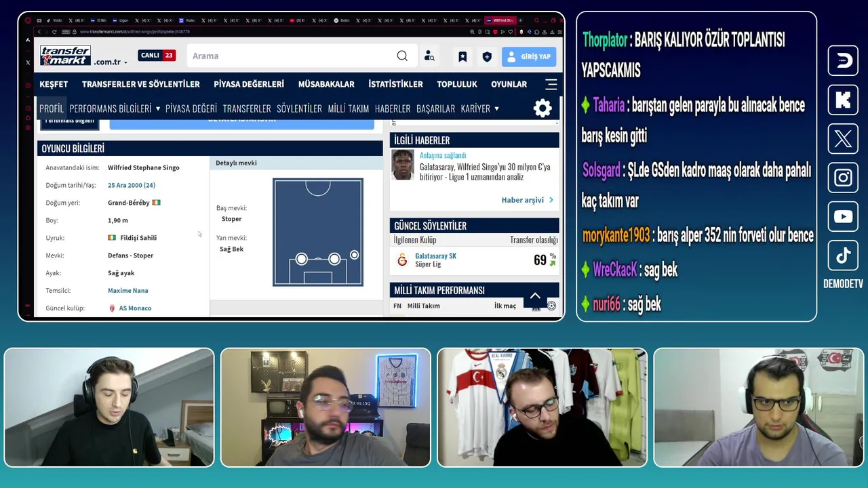Click the D-shaped logo above Kick
868x488 pixels.
843,61
